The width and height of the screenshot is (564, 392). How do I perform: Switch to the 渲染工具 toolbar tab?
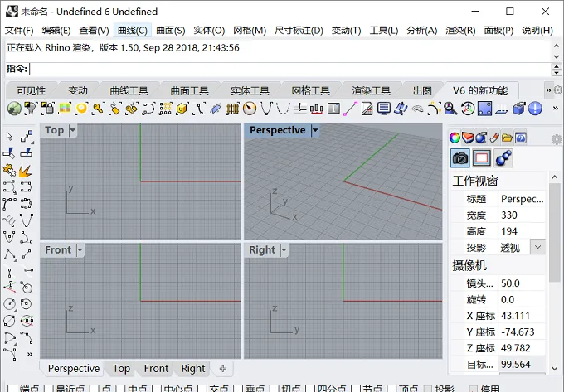coord(371,90)
